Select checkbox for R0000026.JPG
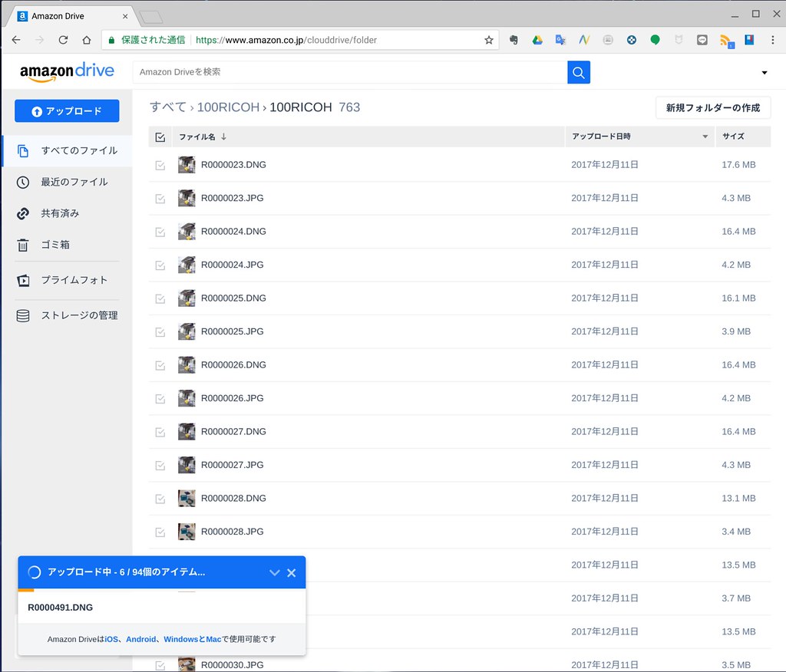The image size is (786, 672). coord(160,398)
